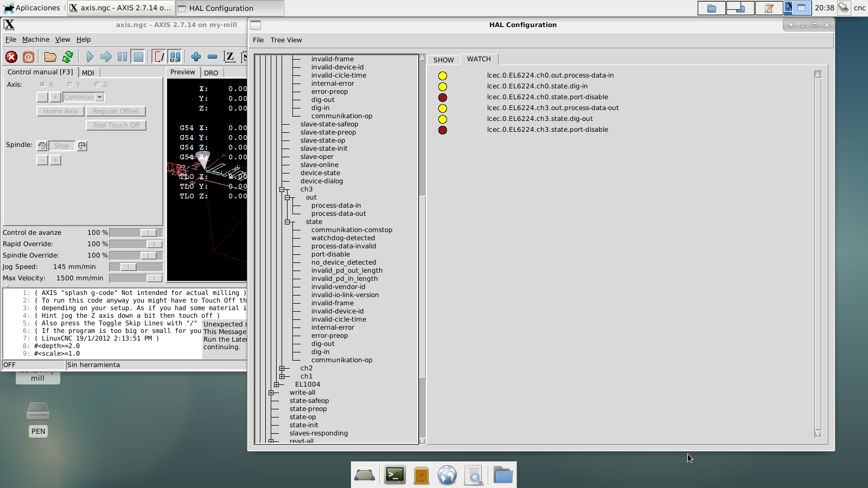This screenshot has height=488, width=868.
Task: Collapse the ch3 tree node
Action: (282, 190)
